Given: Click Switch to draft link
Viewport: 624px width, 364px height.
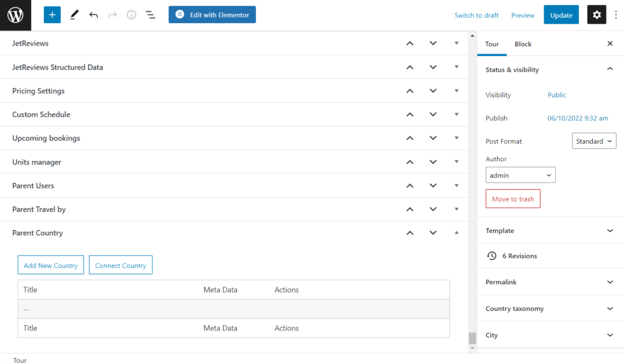Looking at the screenshot, I should (477, 15).
